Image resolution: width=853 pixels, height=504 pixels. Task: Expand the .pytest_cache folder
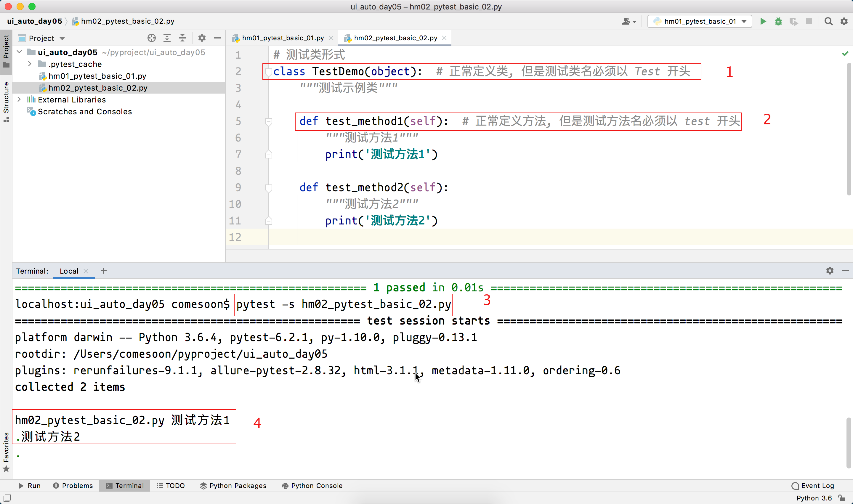[x=30, y=64]
